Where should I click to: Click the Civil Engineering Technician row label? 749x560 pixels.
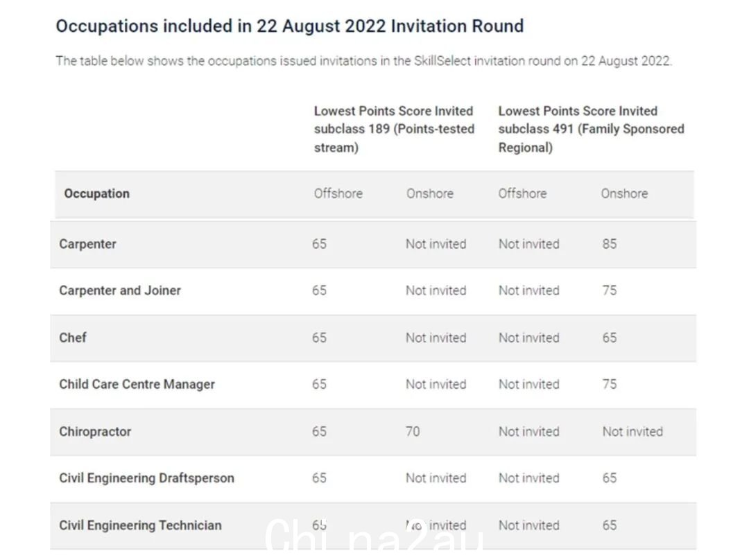tap(140, 525)
